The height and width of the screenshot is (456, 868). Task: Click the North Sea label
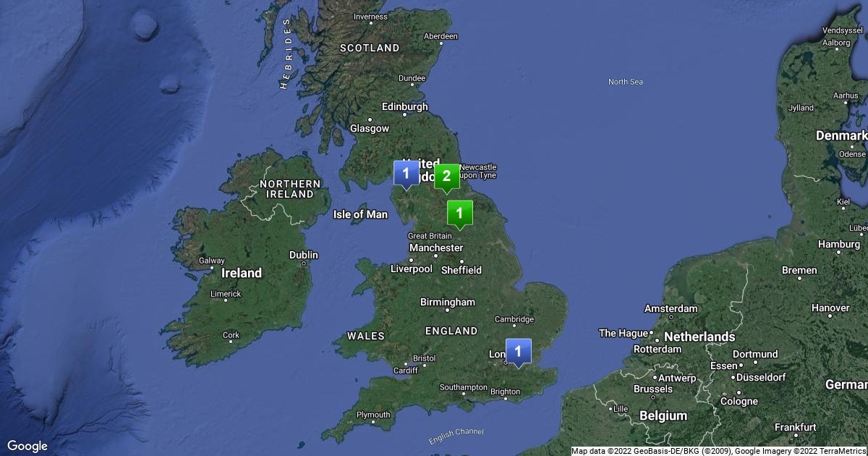coord(626,82)
